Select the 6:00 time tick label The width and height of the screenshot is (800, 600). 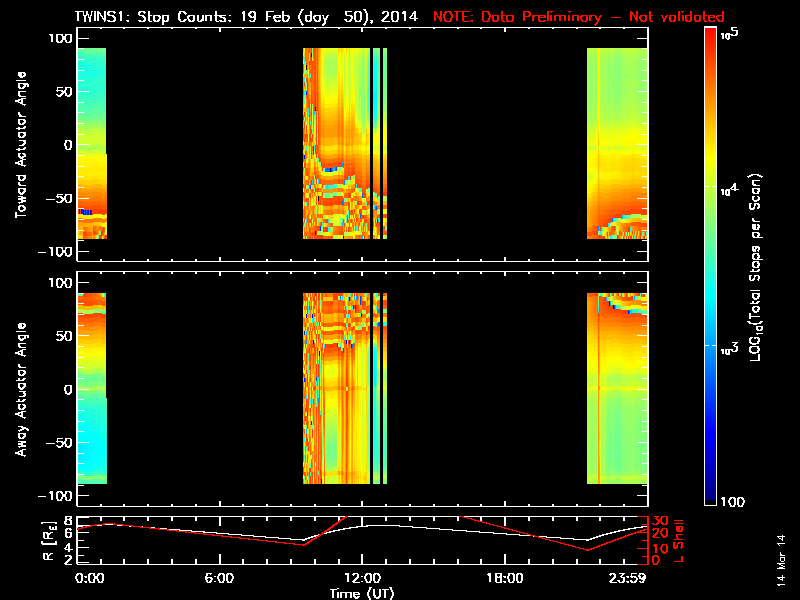click(x=218, y=579)
